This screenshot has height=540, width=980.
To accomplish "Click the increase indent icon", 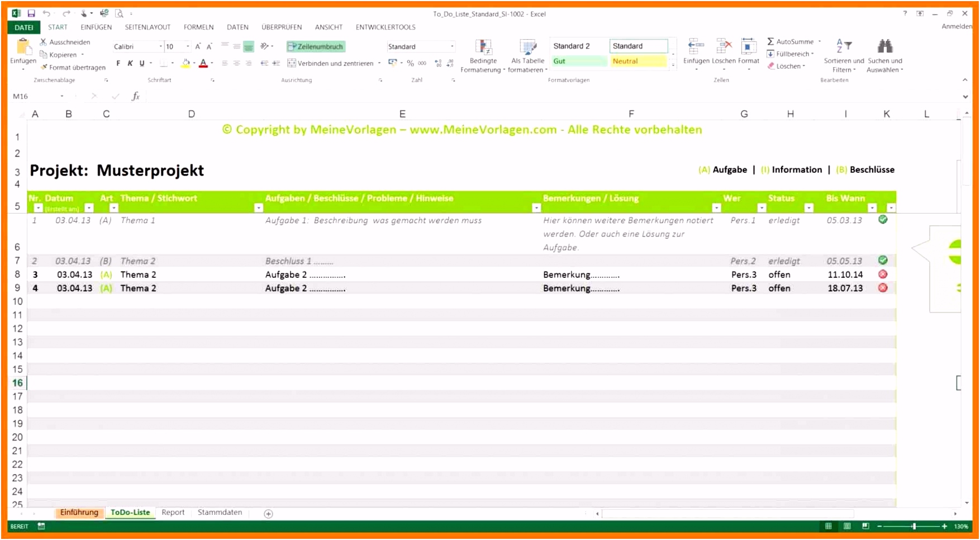I will coord(276,63).
